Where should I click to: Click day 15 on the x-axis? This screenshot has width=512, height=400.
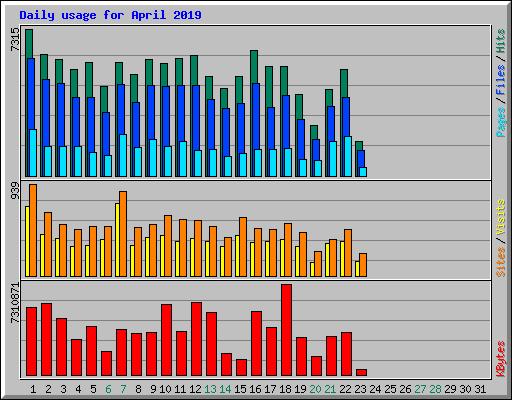coord(240,389)
